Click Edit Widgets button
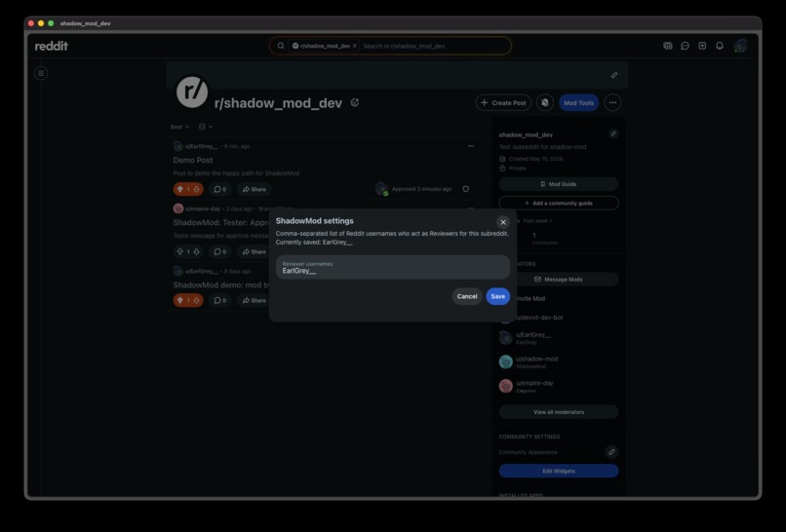The width and height of the screenshot is (786, 532). 559,472
